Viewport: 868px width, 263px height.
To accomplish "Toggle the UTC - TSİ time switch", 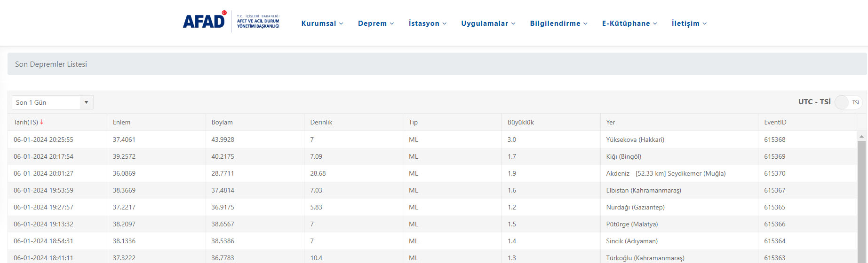I will pyautogui.click(x=847, y=102).
